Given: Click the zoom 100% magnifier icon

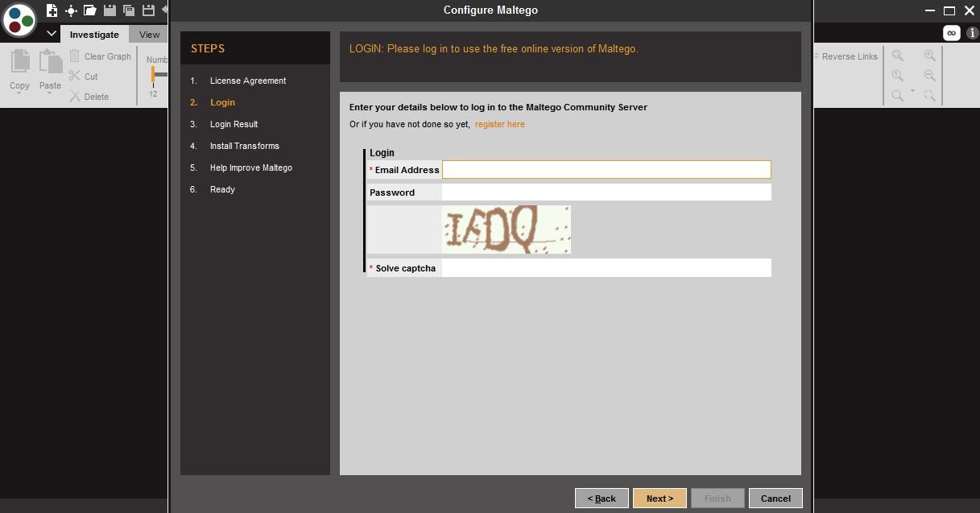Looking at the screenshot, I should tap(897, 76).
